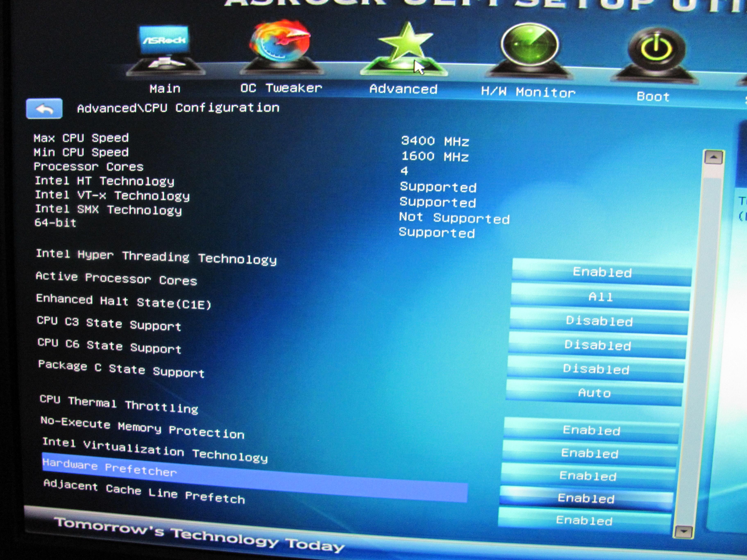Switch to the Main tab label
Image resolution: width=747 pixels, height=560 pixels.
(x=165, y=89)
